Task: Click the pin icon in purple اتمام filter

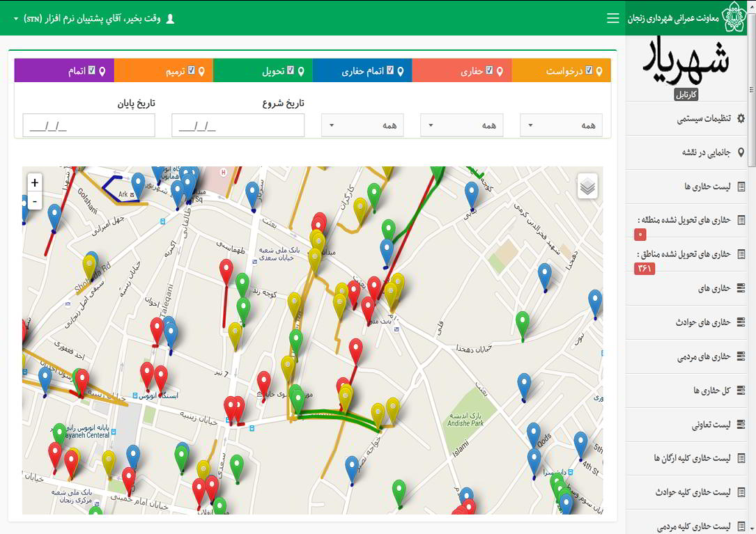Action: [x=102, y=71]
